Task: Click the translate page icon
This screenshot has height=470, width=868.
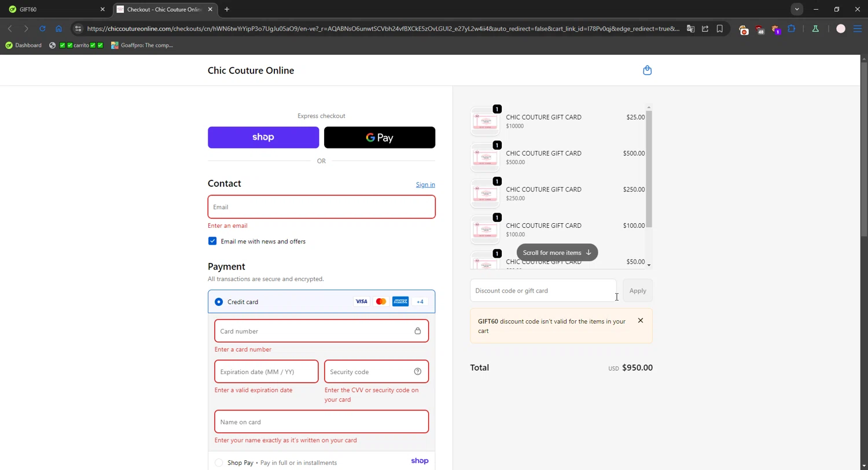Action: point(690,28)
